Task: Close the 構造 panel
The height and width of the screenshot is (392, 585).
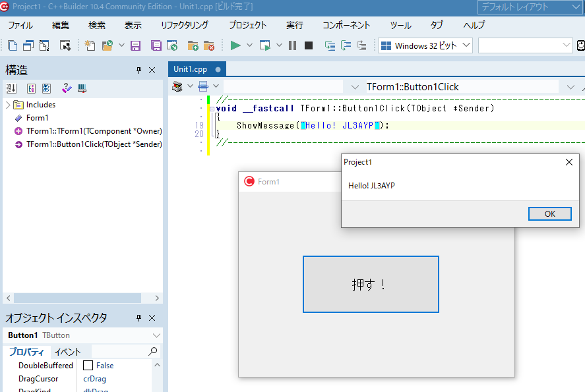Action: tap(152, 70)
